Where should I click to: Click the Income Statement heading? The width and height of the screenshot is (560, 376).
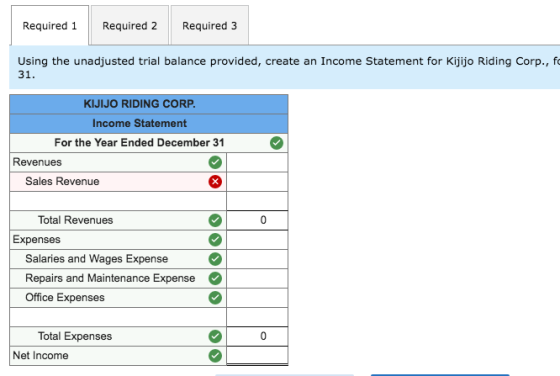point(139,123)
